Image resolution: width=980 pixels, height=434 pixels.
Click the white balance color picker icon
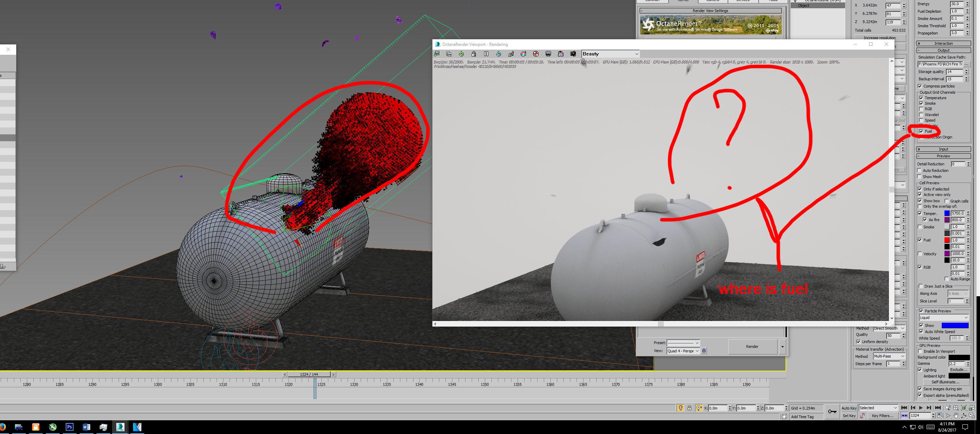tap(523, 54)
